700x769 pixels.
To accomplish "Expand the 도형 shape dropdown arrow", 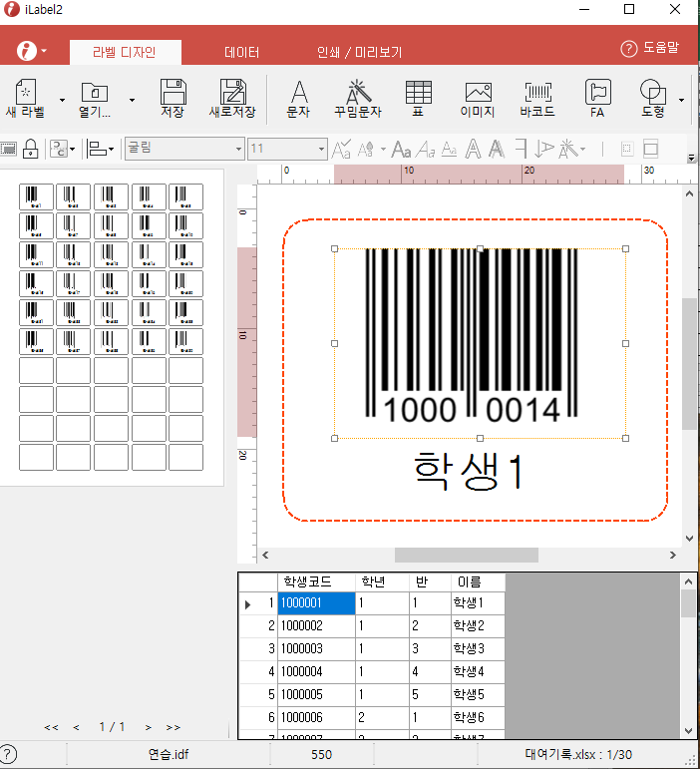I will pyautogui.click(x=681, y=100).
